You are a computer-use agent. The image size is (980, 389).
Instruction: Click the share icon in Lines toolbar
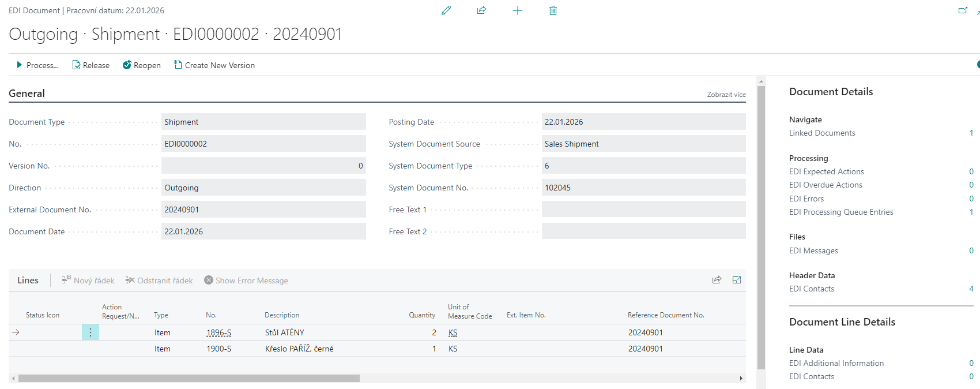[x=717, y=280]
